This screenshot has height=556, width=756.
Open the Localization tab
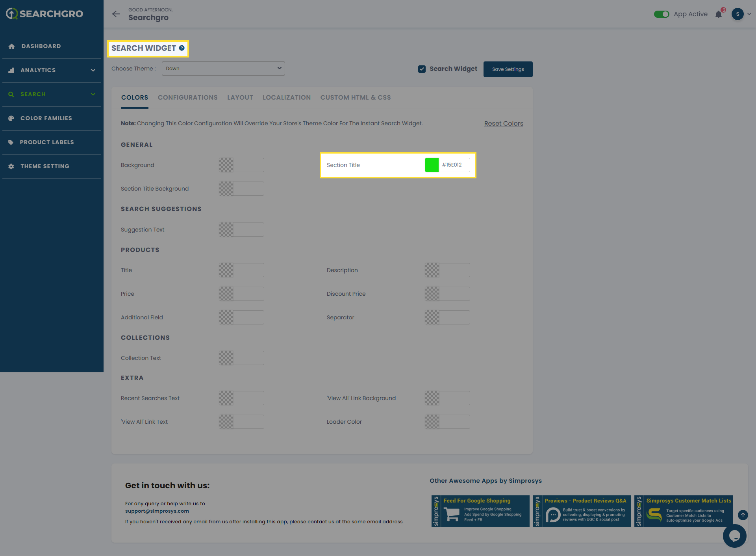(x=286, y=98)
